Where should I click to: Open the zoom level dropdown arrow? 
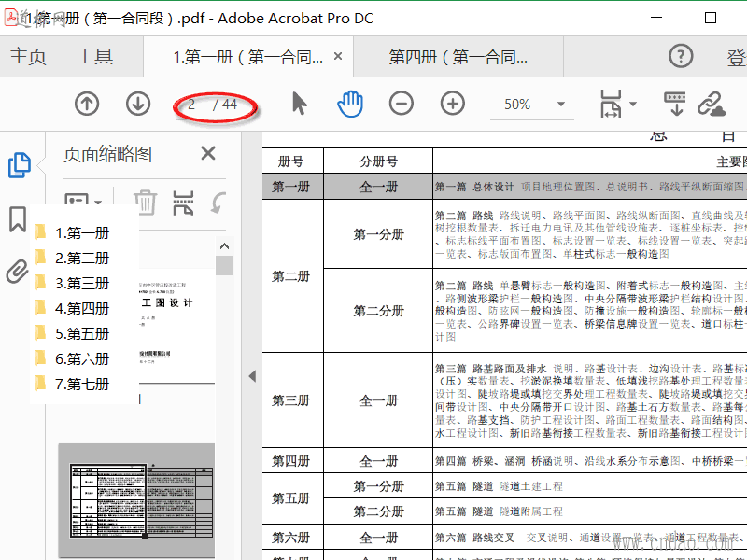click(x=561, y=104)
